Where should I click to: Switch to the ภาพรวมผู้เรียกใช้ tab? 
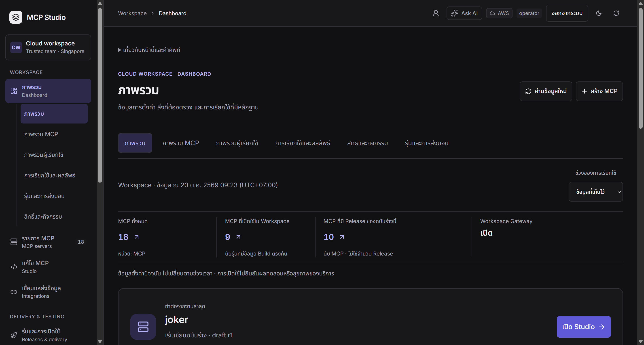click(x=237, y=143)
